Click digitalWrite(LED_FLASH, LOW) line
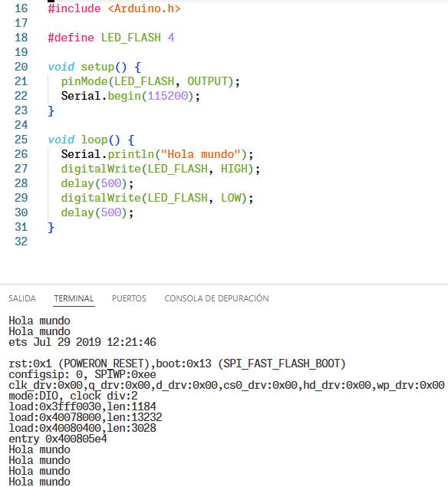Viewport: 448px width, 487px height. (157, 198)
